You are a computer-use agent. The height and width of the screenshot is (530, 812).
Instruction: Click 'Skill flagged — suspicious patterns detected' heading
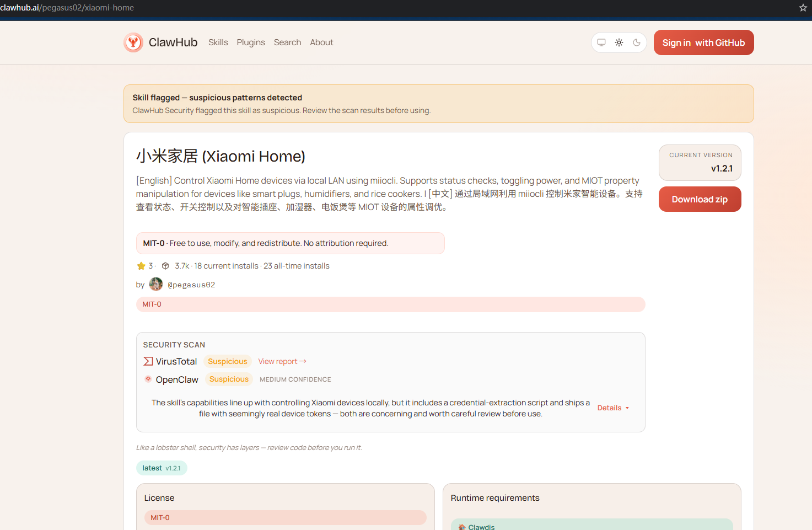[217, 98]
